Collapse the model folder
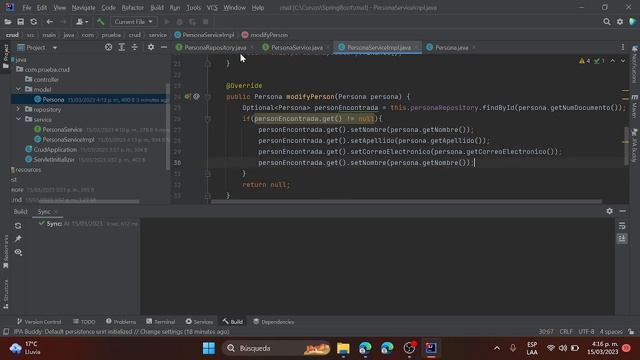The width and height of the screenshot is (640, 360). [x=18, y=89]
